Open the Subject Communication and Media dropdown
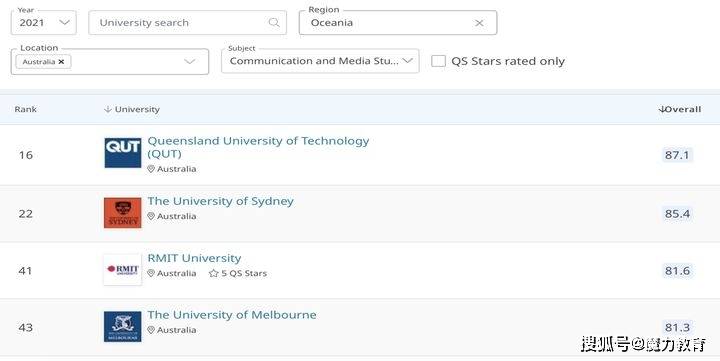The width and height of the screenshot is (720, 361). (320, 61)
